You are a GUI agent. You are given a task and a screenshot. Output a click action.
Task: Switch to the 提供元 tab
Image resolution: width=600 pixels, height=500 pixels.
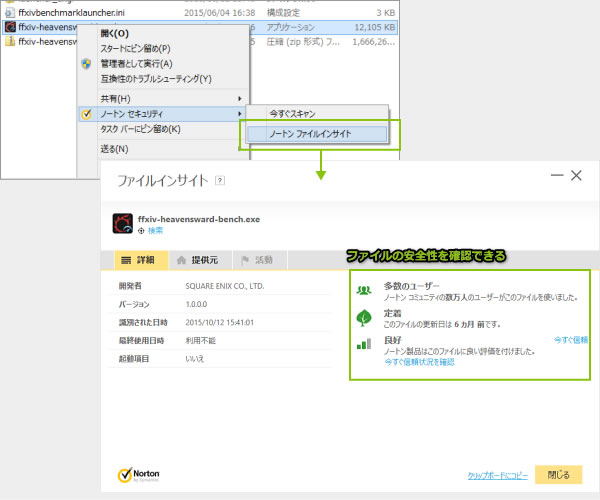tap(200, 260)
